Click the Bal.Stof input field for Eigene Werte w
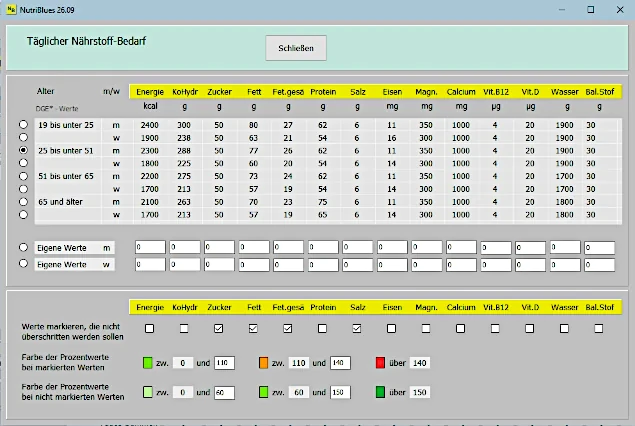635x426 pixels. click(600, 264)
